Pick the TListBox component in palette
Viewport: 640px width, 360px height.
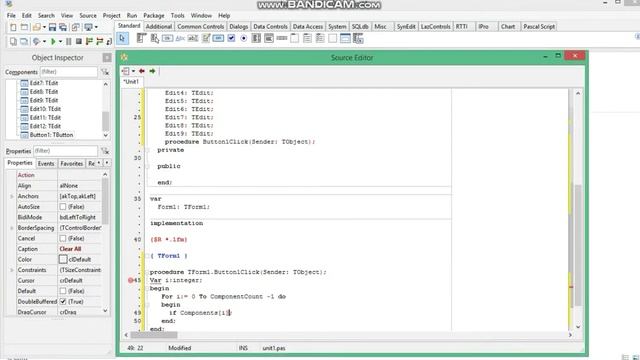pos(256,38)
